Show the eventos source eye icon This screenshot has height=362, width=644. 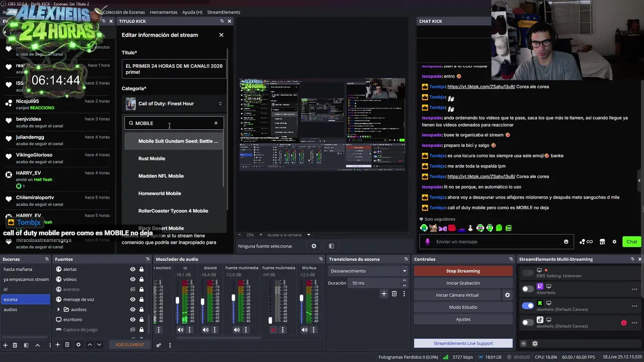point(133,290)
